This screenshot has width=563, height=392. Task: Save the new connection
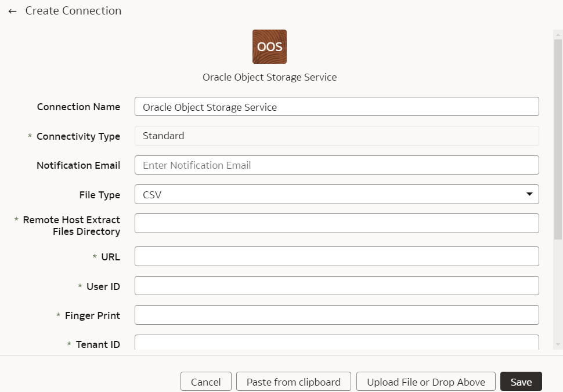click(520, 381)
